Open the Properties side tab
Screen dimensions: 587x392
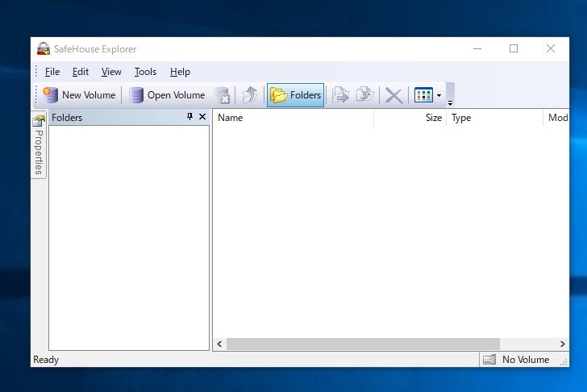click(x=39, y=144)
